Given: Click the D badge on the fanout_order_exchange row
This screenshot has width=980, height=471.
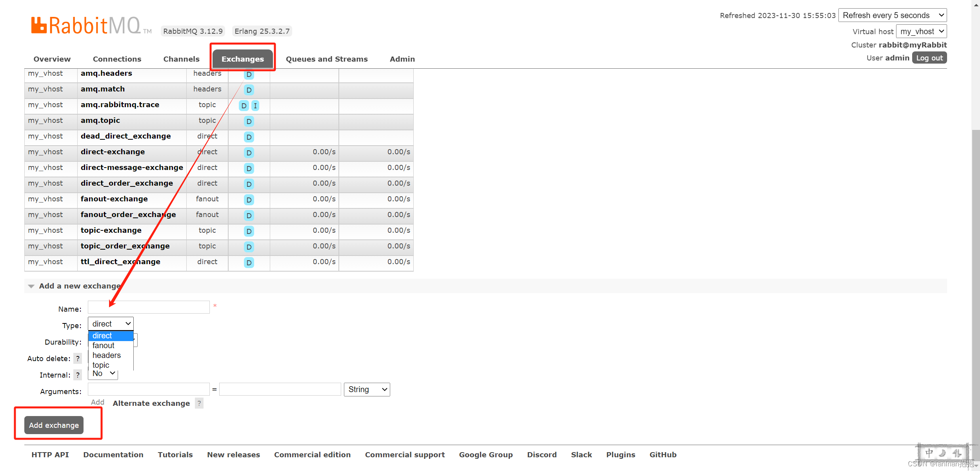Looking at the screenshot, I should coord(249,215).
